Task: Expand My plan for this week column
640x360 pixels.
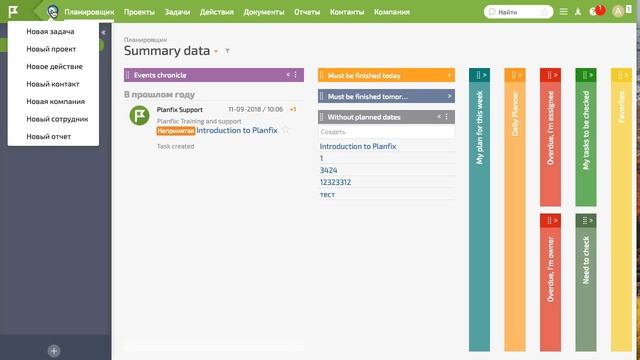Action: click(x=484, y=75)
